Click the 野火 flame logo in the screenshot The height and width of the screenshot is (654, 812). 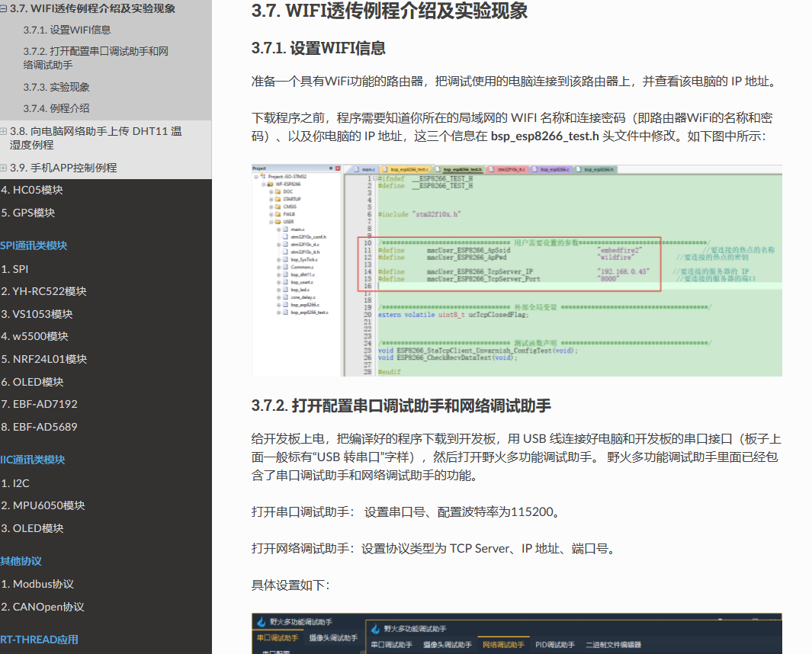(x=261, y=622)
